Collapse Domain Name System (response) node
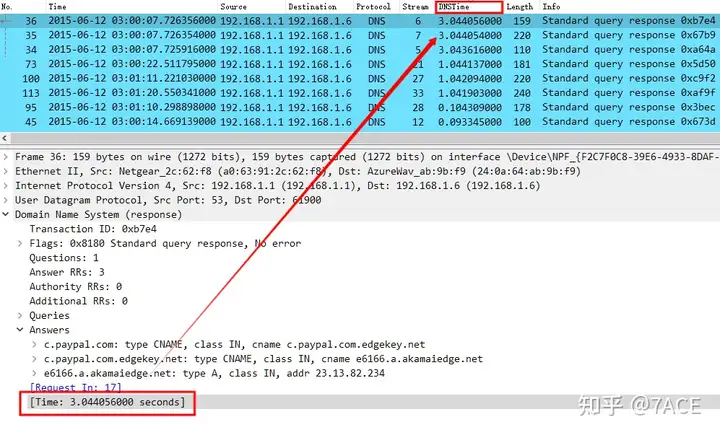720x435 pixels. [x=6, y=215]
